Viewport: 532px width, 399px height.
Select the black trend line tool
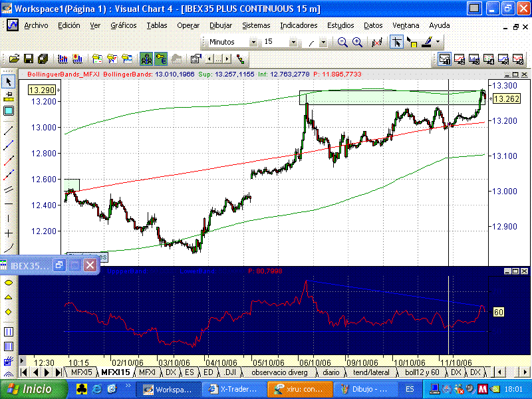(x=9, y=130)
